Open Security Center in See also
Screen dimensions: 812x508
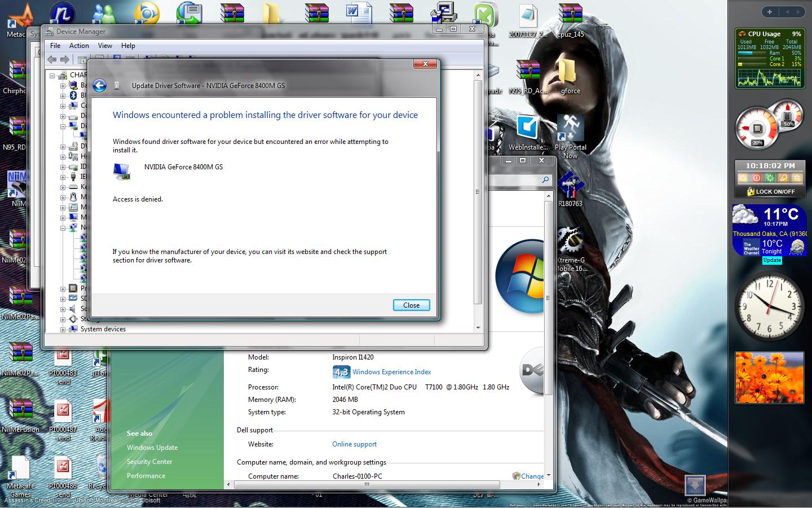(149, 462)
